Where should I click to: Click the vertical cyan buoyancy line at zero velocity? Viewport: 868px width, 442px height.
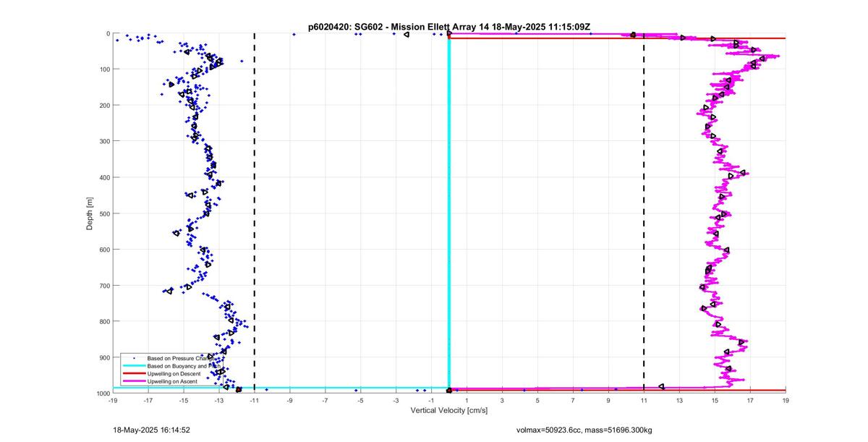449,210
